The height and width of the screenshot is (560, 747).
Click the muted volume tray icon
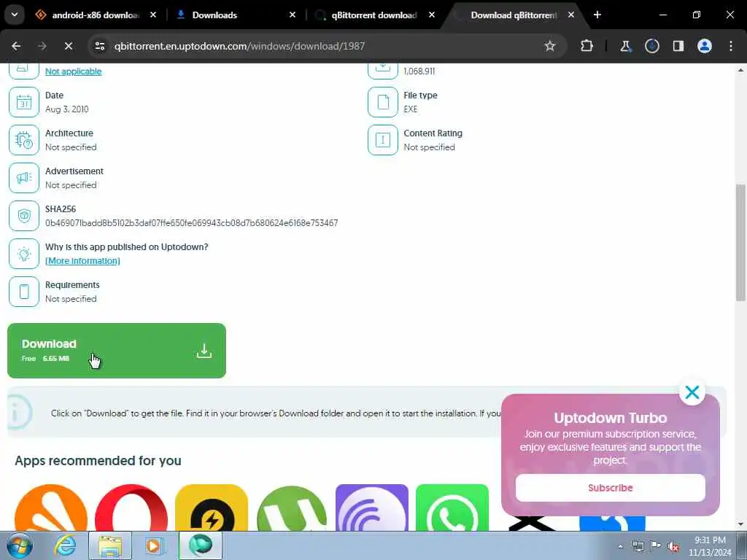(x=673, y=546)
